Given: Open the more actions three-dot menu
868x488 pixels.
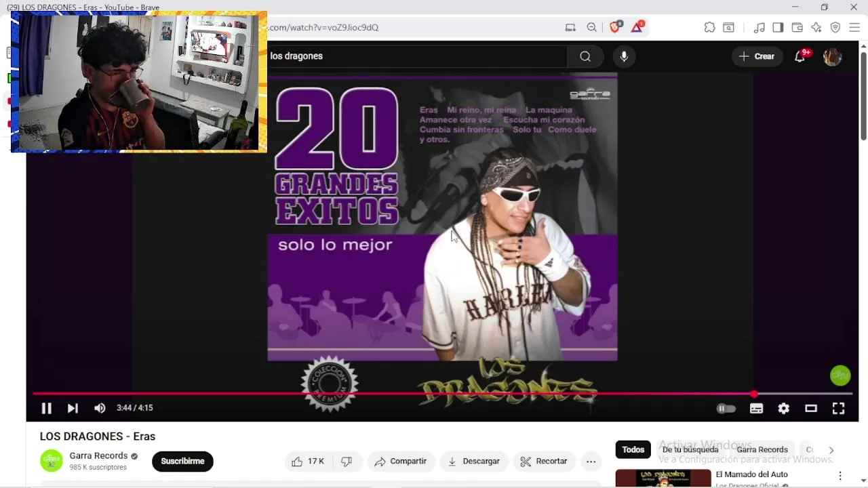Looking at the screenshot, I should click(x=591, y=462).
